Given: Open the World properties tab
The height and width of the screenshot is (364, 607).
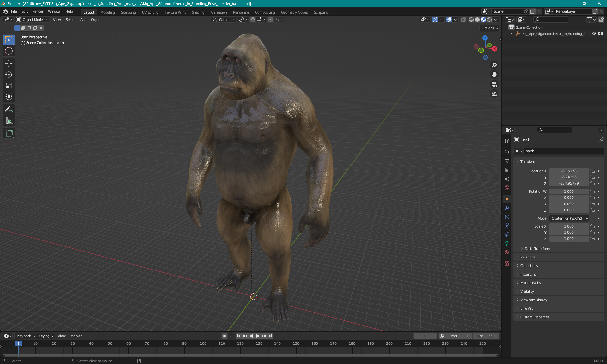Looking at the screenshot, I should point(507,187).
